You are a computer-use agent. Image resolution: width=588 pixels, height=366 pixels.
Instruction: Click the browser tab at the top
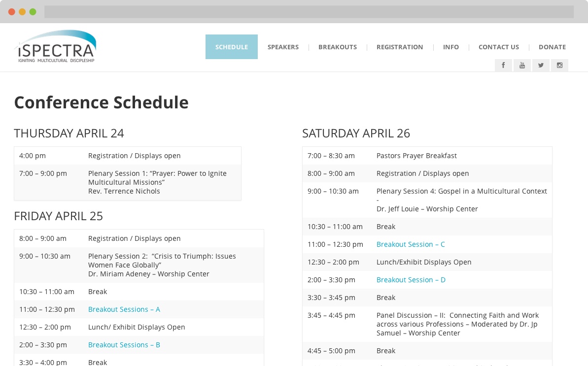(308, 11)
